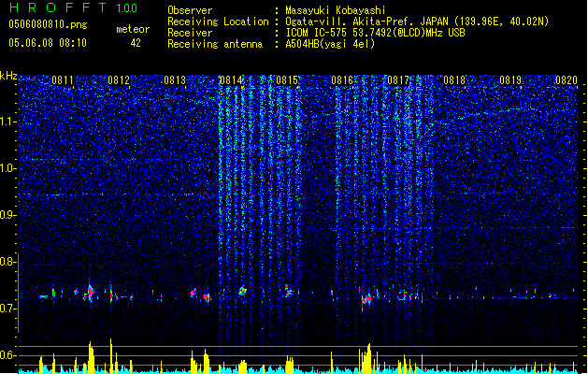Click the 'Receiver' field label
The height and width of the screenshot is (374, 588).
point(190,33)
